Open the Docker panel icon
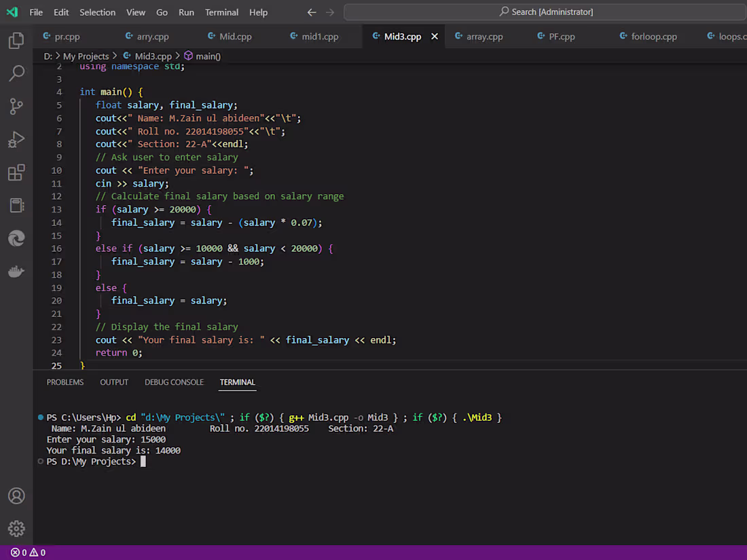The height and width of the screenshot is (560, 747). coord(16,271)
